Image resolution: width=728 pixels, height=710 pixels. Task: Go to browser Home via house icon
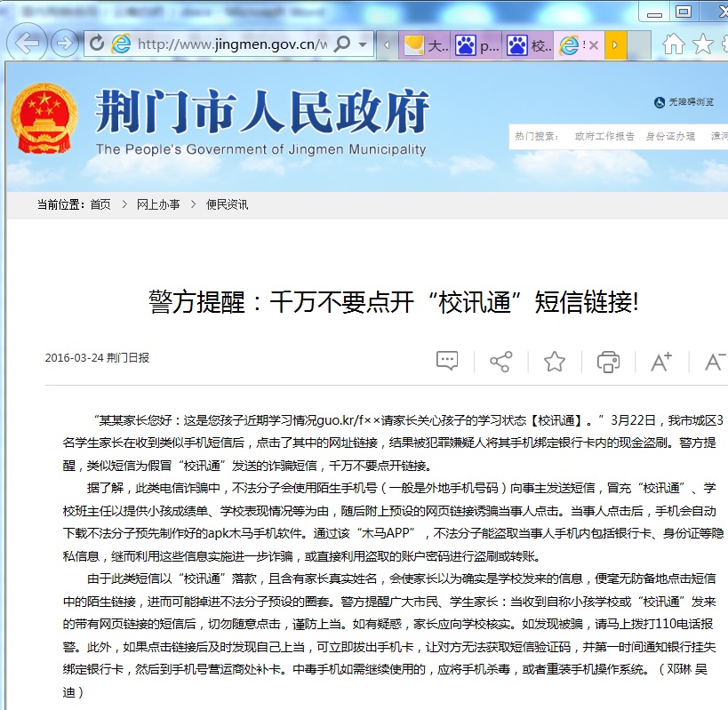tap(675, 44)
